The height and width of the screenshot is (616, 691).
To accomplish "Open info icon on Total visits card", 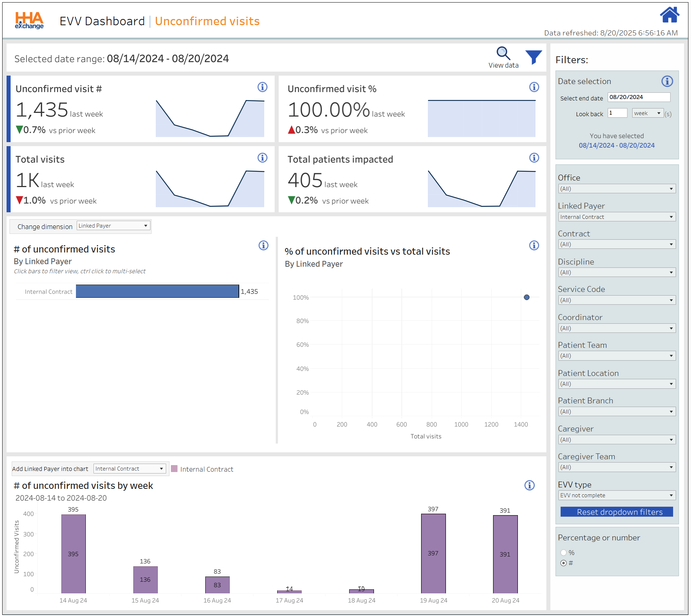I will pos(262,157).
